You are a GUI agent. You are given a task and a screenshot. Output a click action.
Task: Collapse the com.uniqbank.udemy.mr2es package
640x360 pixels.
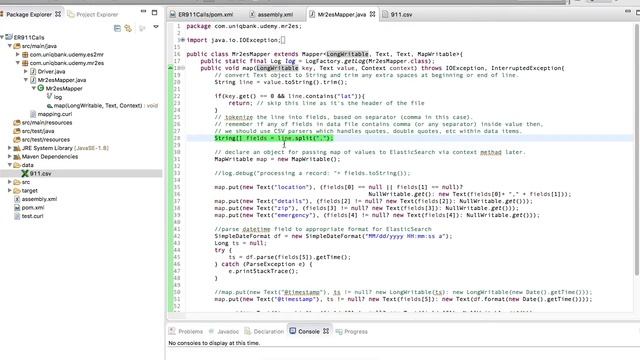pyautogui.click(x=18, y=63)
